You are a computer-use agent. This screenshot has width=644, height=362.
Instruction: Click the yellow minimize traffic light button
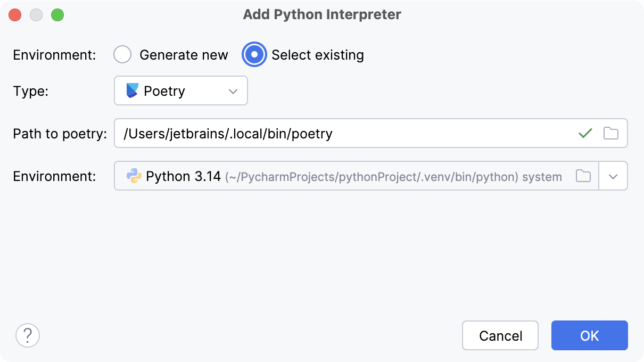pos(37,15)
